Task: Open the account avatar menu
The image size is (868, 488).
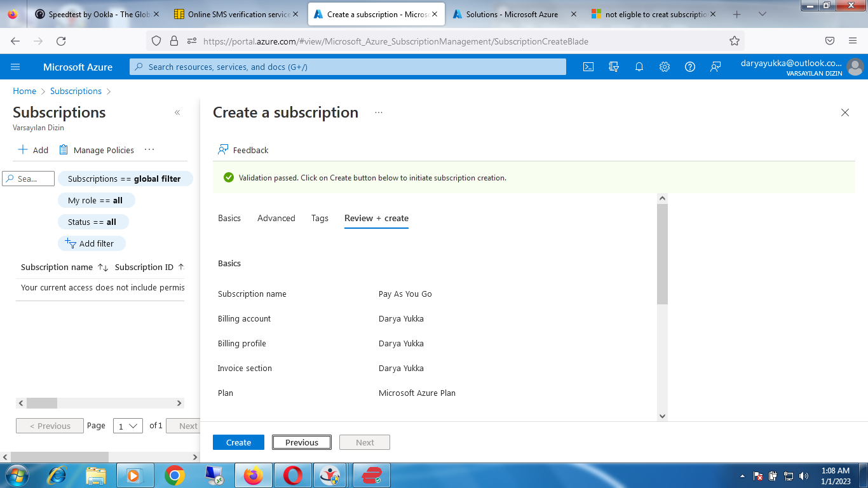Action: click(x=855, y=67)
